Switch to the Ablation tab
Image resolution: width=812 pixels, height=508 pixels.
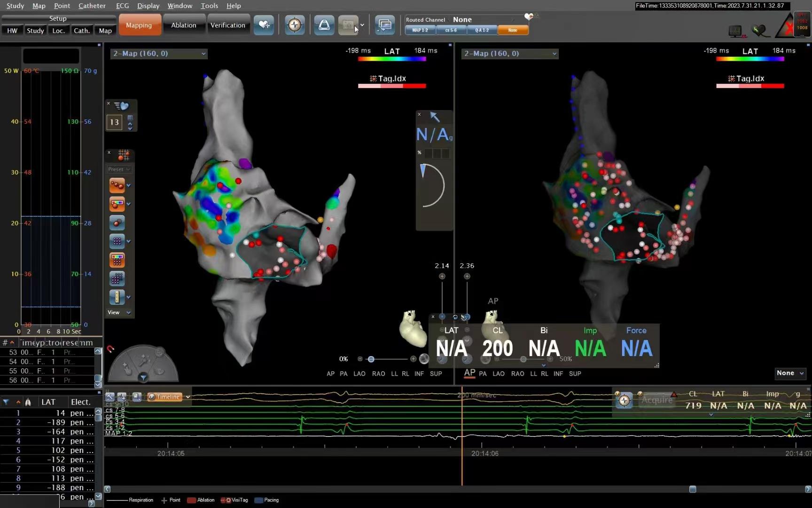point(183,25)
